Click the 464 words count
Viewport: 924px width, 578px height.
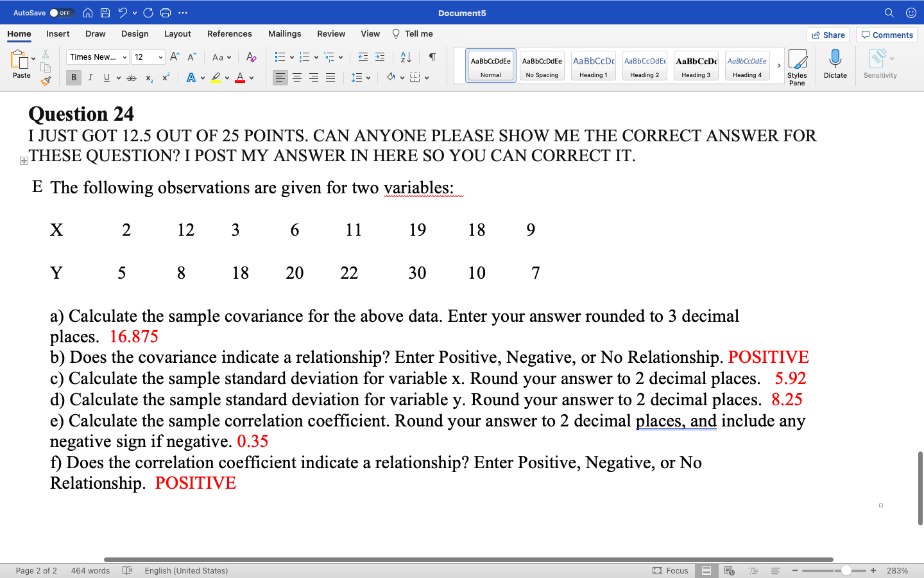90,570
